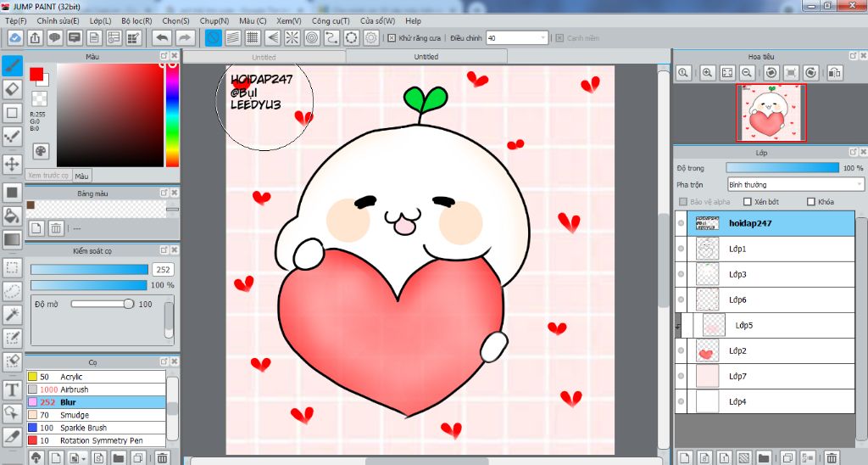Toggle visibility of Lớp6 layer
The width and height of the screenshot is (868, 465).
pos(681,300)
